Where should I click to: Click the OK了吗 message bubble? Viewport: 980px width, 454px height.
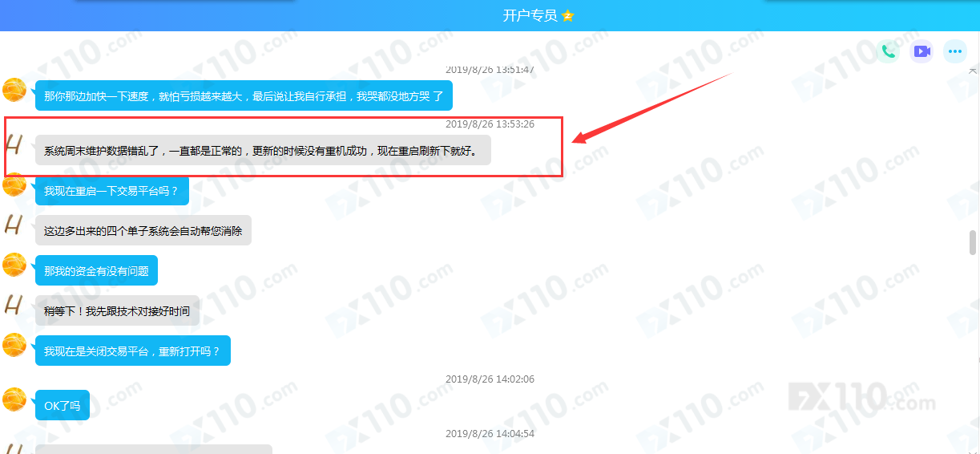[63, 405]
